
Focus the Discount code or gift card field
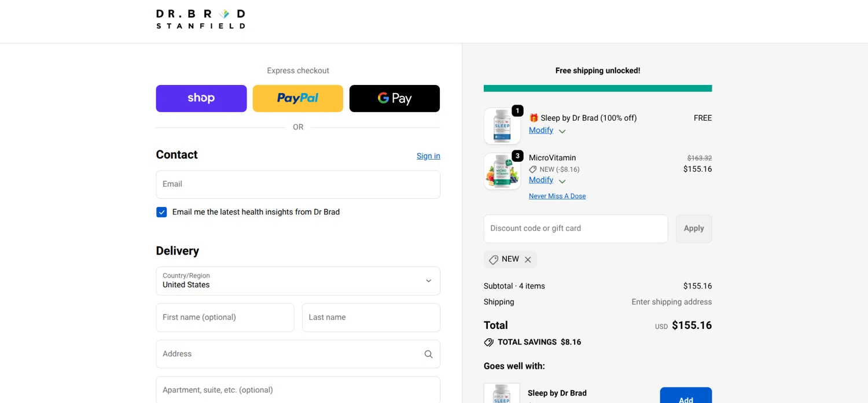(x=576, y=229)
